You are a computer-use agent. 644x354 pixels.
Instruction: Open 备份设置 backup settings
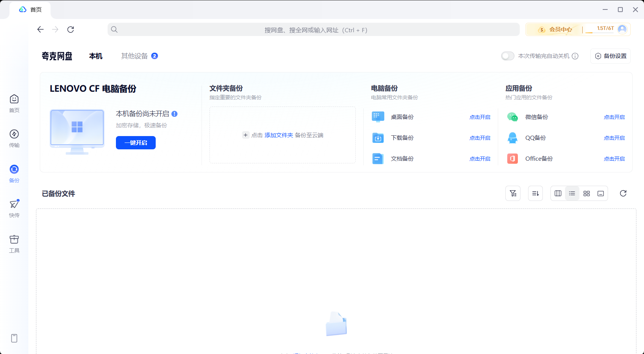coord(610,56)
